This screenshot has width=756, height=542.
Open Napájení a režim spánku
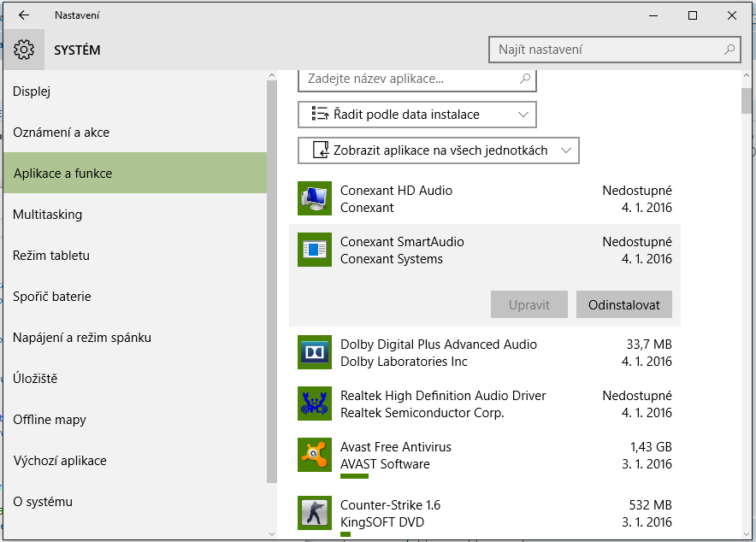tap(135, 337)
